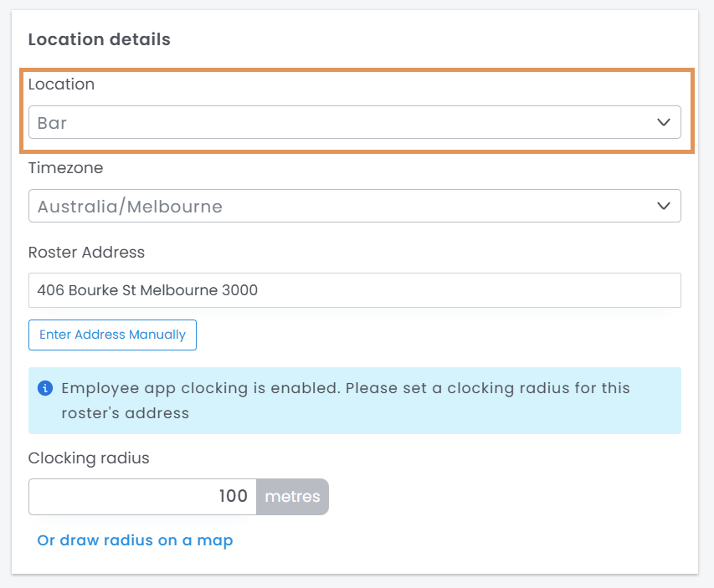Screen dimensions: 714x588
Task: Select the 'Bar' text in the Location box
Action: pos(52,123)
